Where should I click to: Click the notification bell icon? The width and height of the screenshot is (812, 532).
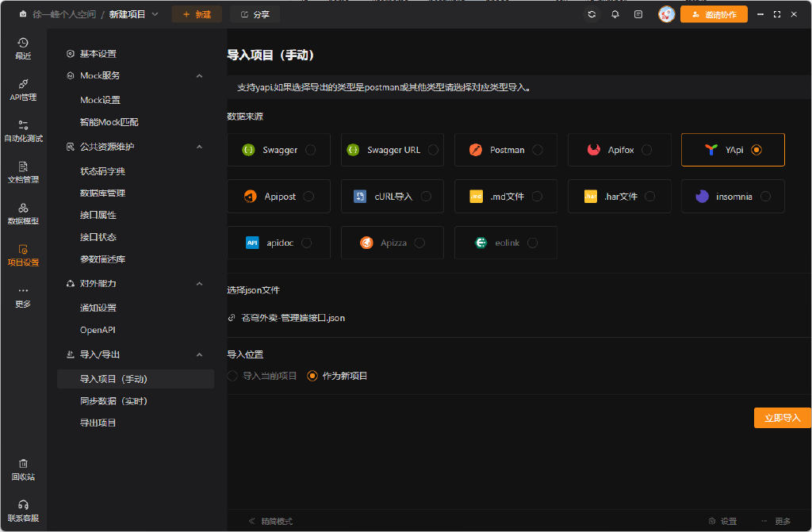(x=615, y=13)
